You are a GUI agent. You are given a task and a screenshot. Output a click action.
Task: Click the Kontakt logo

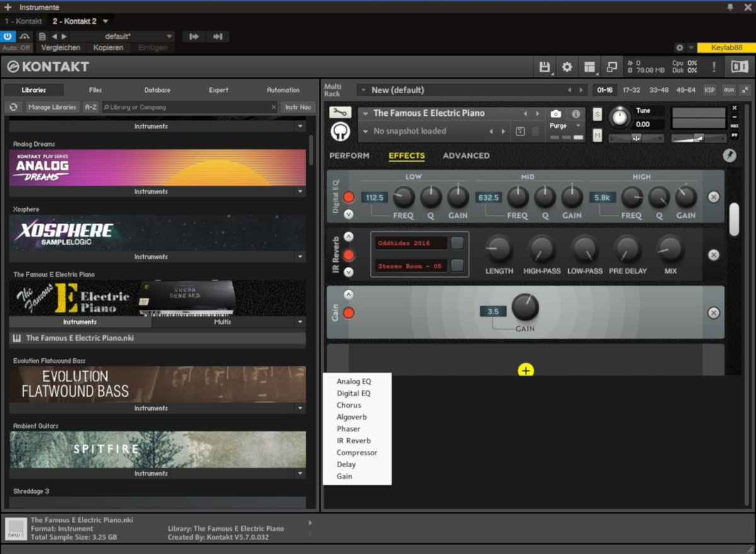coord(48,67)
